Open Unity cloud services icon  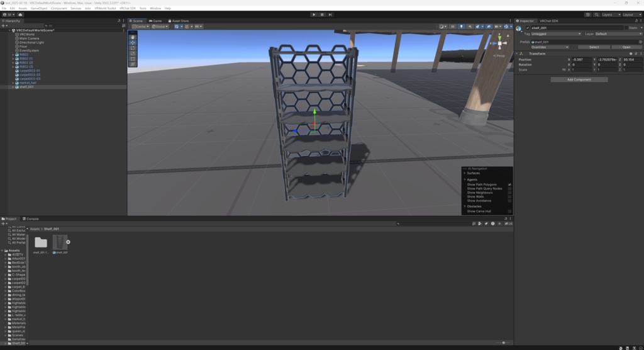click(20, 14)
